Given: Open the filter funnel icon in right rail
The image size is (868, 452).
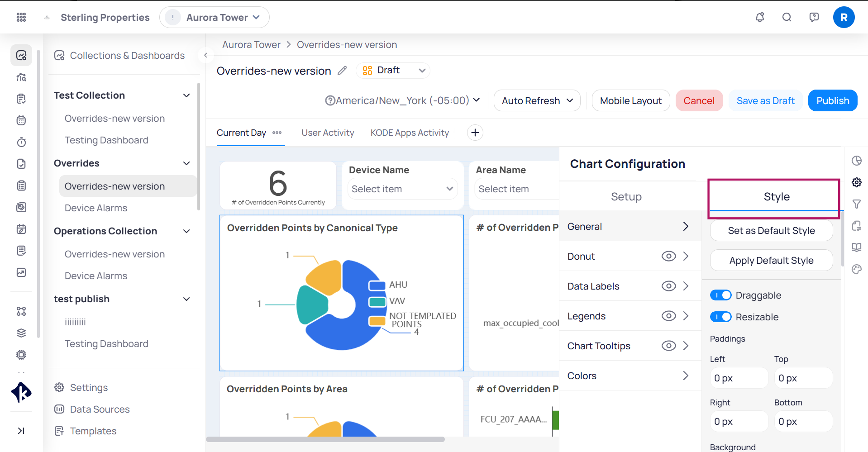Looking at the screenshot, I should click(857, 204).
